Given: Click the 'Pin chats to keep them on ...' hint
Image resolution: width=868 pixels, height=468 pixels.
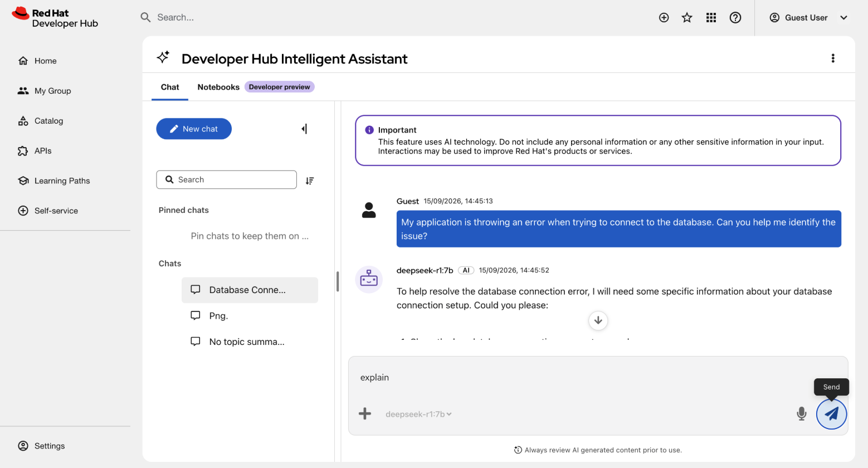Looking at the screenshot, I should click(250, 236).
